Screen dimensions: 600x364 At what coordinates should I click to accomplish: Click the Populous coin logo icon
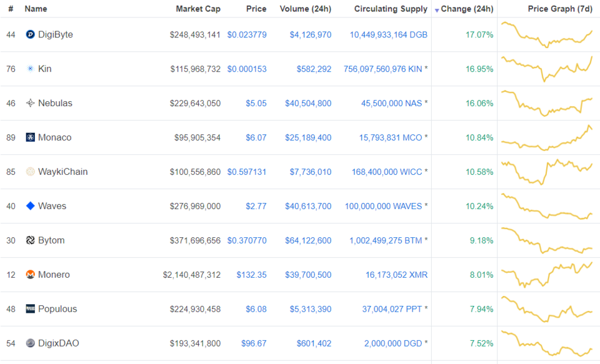click(30, 308)
